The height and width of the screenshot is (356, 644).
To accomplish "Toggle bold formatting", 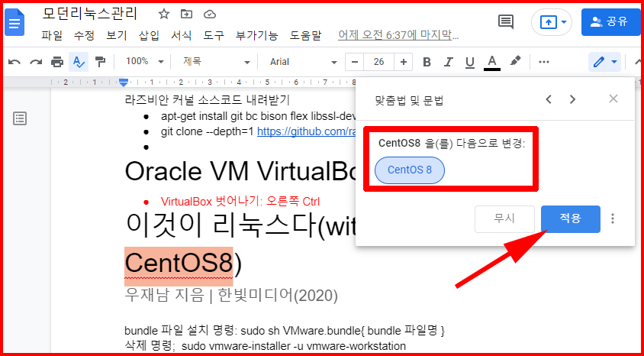I will [x=427, y=62].
